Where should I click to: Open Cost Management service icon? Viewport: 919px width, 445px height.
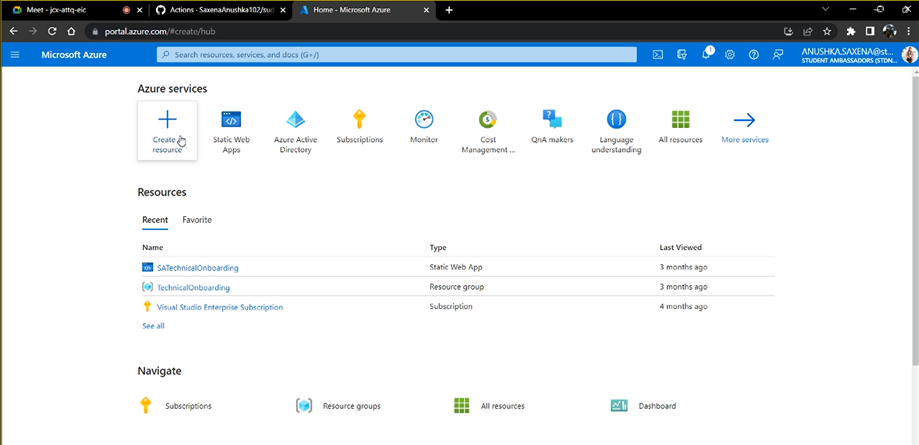pyautogui.click(x=488, y=120)
